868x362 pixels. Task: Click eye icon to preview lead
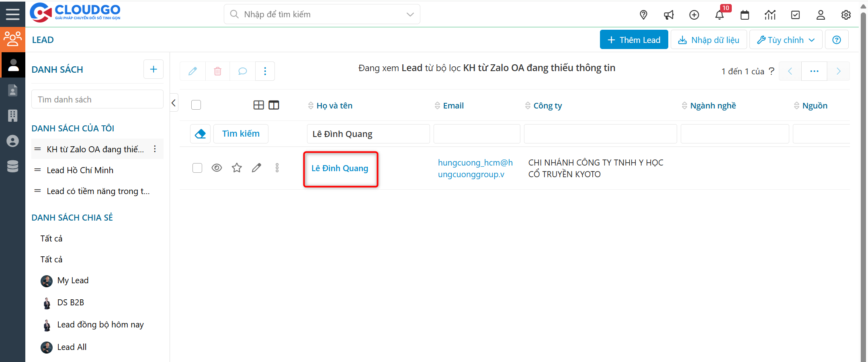pyautogui.click(x=217, y=168)
